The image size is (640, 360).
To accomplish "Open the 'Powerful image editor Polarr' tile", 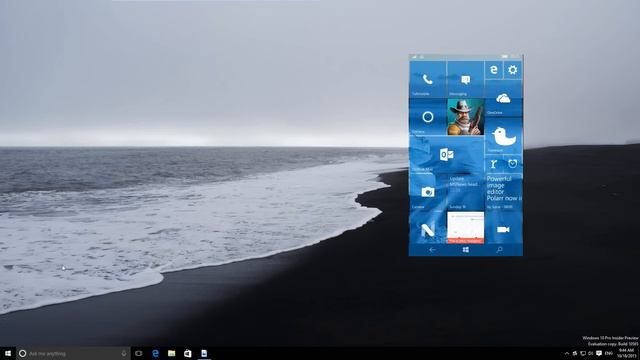I will tap(504, 193).
